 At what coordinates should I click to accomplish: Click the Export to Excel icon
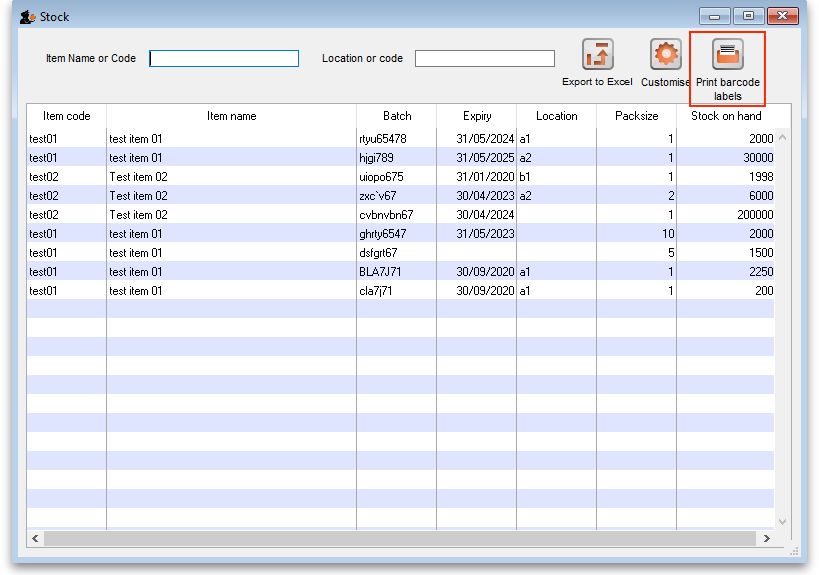tap(598, 55)
